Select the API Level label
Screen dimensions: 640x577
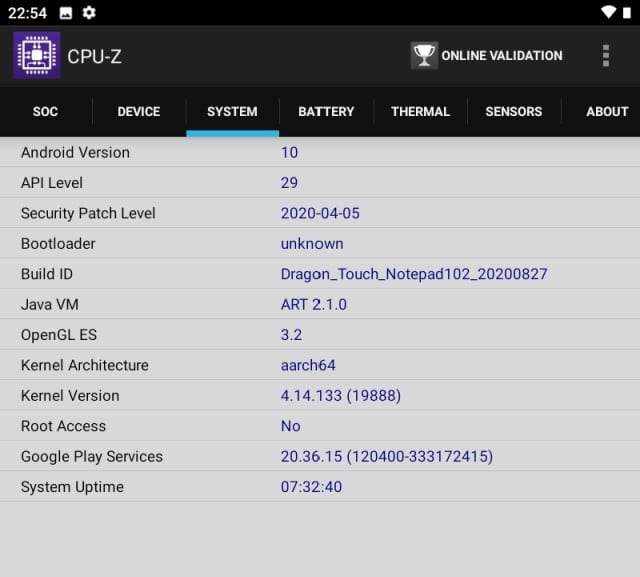tap(52, 182)
